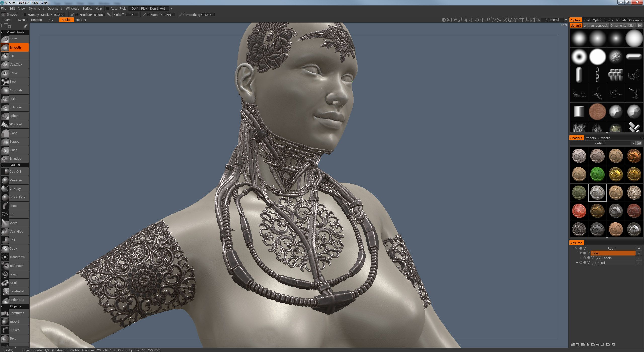
Task: Select the Grow voxel tool
Action: (15, 39)
